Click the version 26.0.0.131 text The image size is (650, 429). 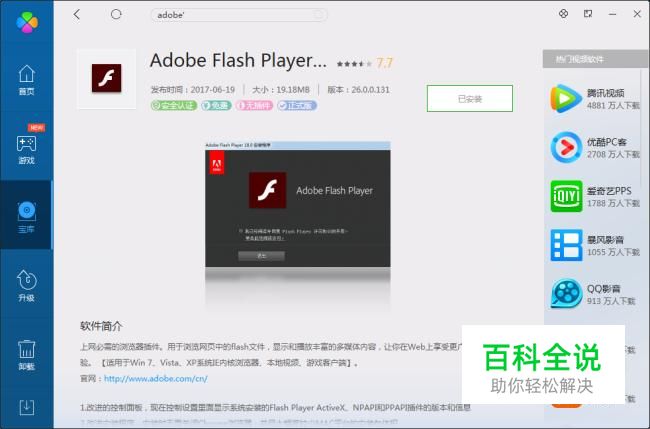pos(358,90)
